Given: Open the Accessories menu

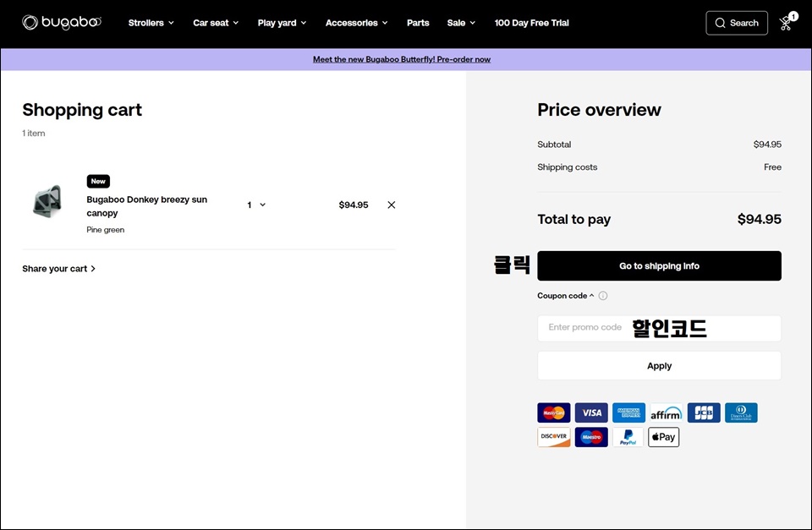Looking at the screenshot, I should click(x=357, y=23).
